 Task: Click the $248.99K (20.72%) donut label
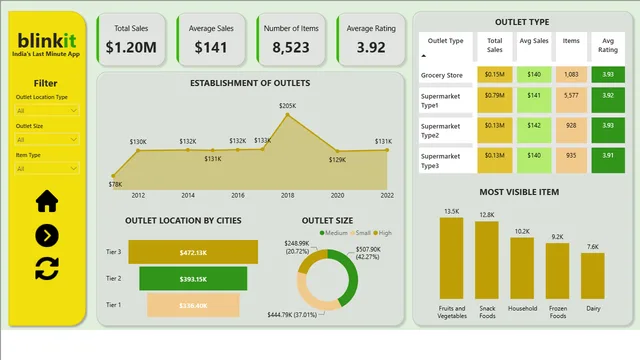click(297, 247)
